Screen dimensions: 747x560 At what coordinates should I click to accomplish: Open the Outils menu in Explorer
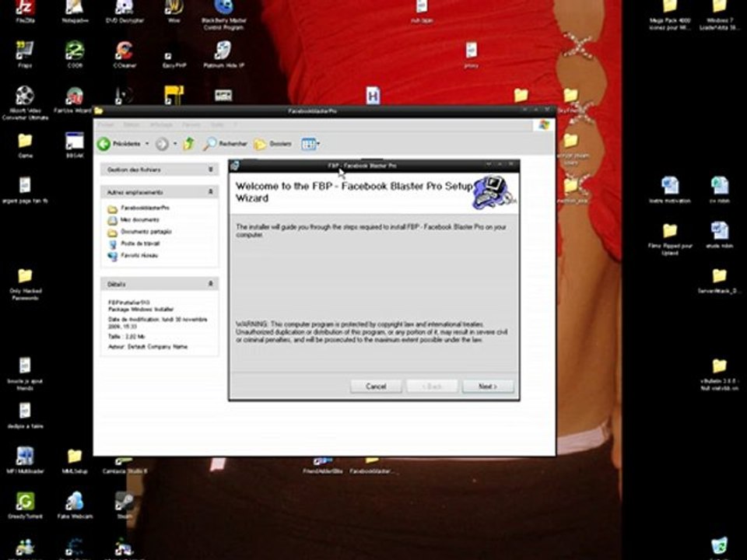[217, 124]
